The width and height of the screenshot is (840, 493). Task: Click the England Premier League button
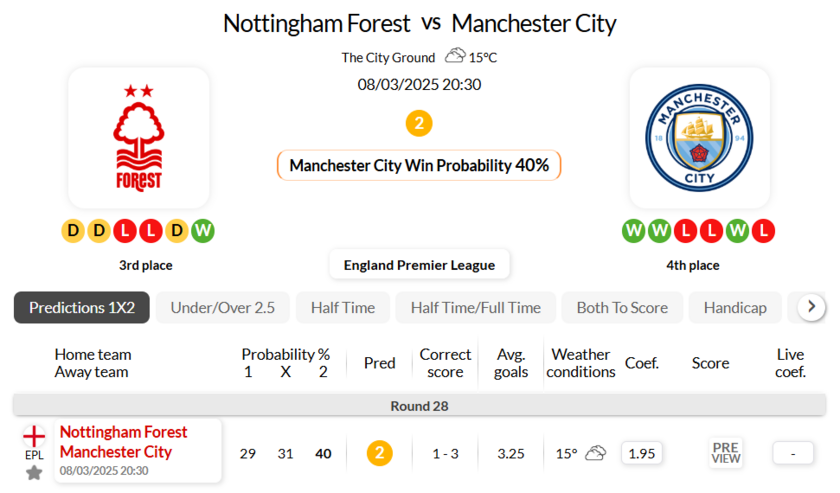[x=419, y=265]
